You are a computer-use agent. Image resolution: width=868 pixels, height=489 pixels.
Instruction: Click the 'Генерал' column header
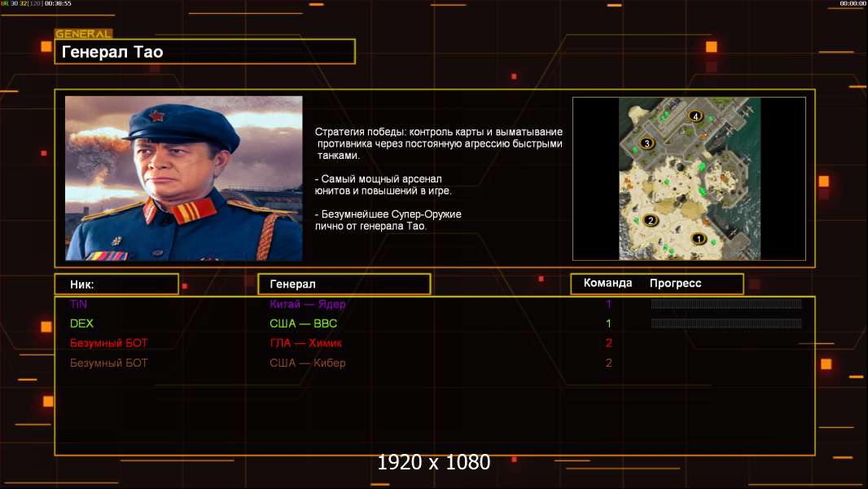pyautogui.click(x=344, y=284)
